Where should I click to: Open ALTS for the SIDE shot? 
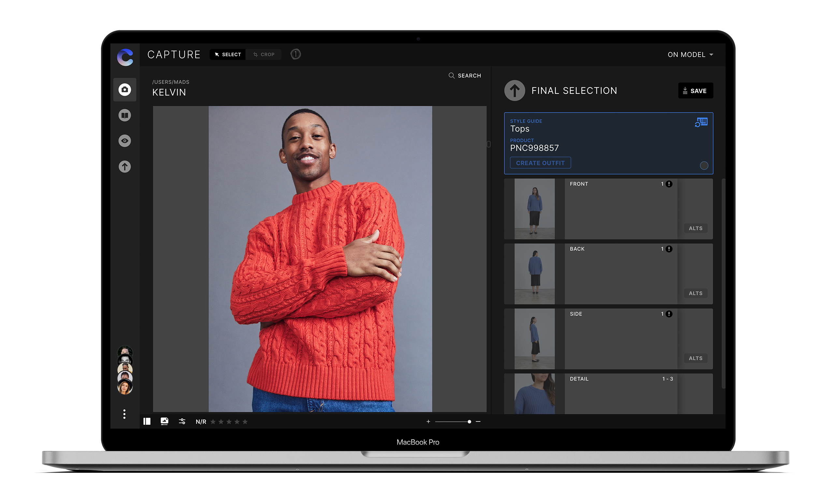pos(695,358)
